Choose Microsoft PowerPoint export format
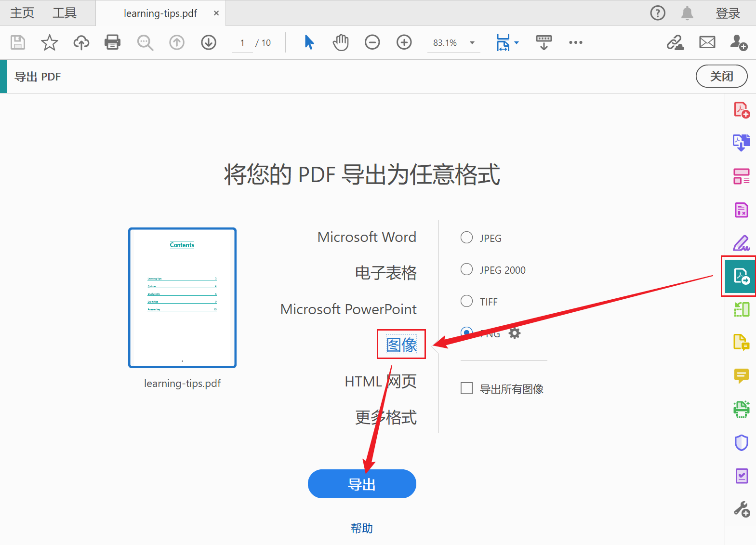Screen dimensions: 756x545 pyautogui.click(x=348, y=309)
